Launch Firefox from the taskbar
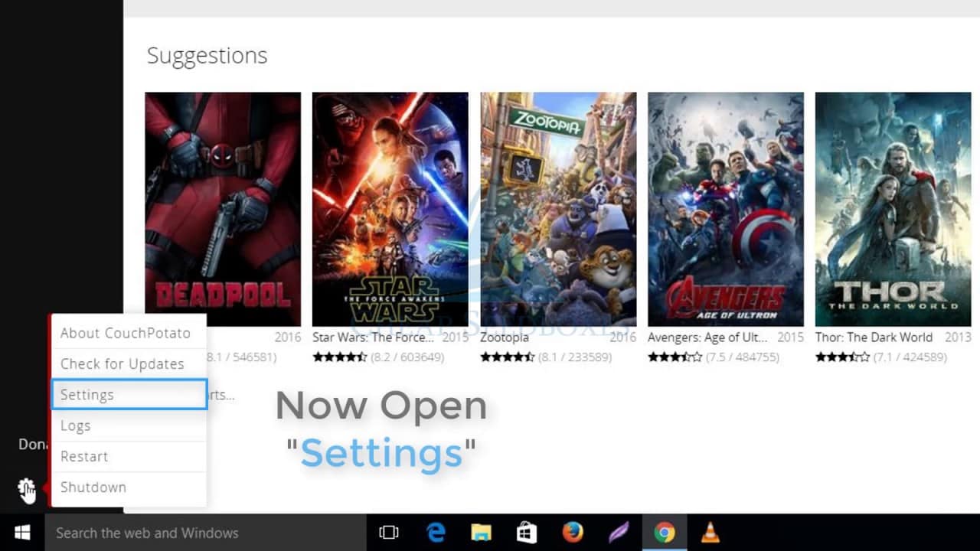The height and width of the screenshot is (551, 980). pos(572,533)
